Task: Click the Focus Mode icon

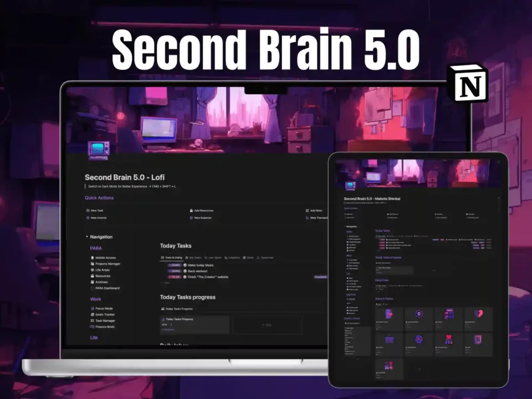Action: click(92, 308)
